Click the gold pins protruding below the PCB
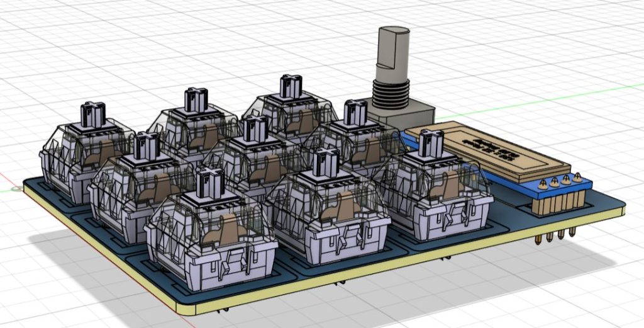The width and height of the screenshot is (644, 328). pyautogui.click(x=555, y=237)
